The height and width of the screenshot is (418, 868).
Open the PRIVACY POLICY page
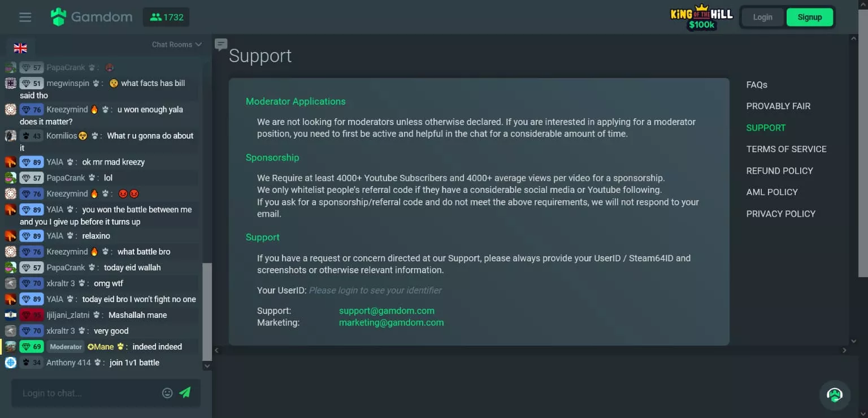pos(780,214)
